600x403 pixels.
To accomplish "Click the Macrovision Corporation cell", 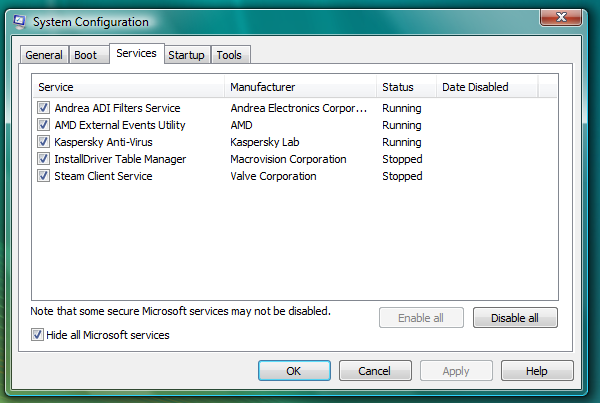I will click(288, 159).
